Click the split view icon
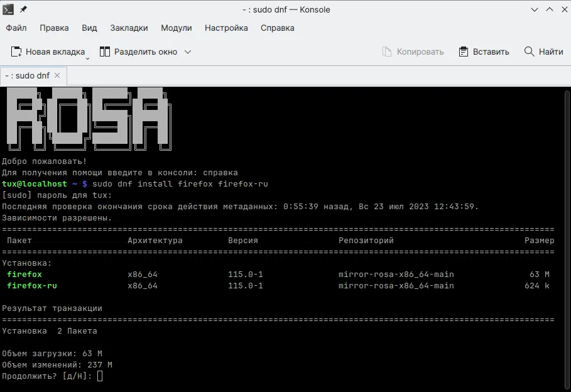The image size is (571, 392). [104, 52]
